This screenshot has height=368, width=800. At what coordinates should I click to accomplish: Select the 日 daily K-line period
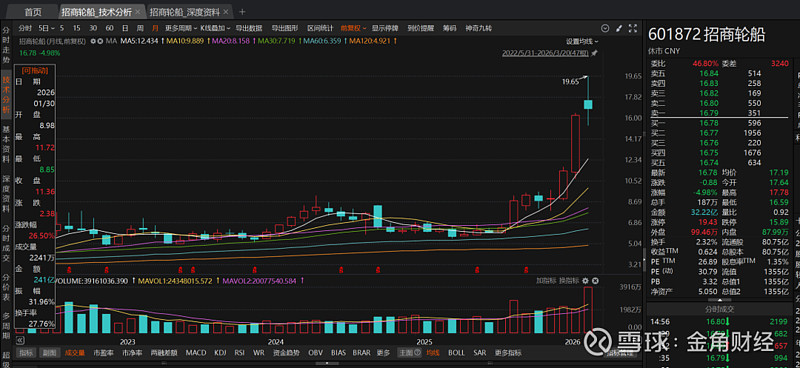coord(125,28)
